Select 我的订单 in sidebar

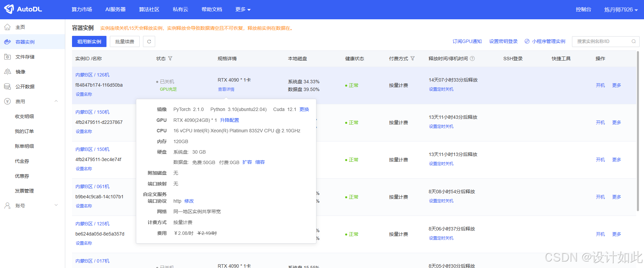coord(24,131)
